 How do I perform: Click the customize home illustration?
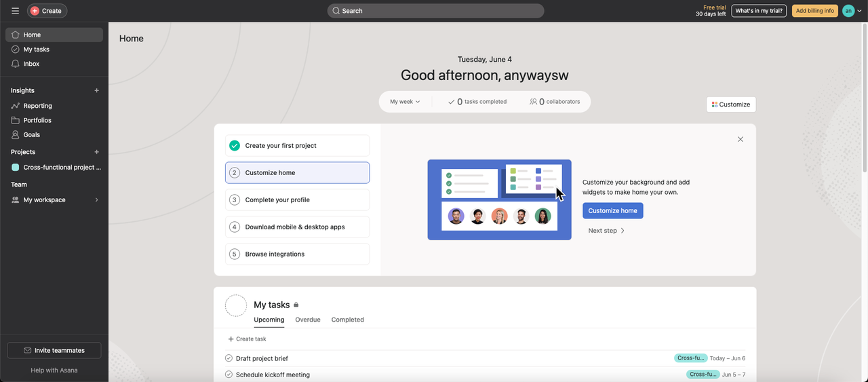click(x=500, y=199)
